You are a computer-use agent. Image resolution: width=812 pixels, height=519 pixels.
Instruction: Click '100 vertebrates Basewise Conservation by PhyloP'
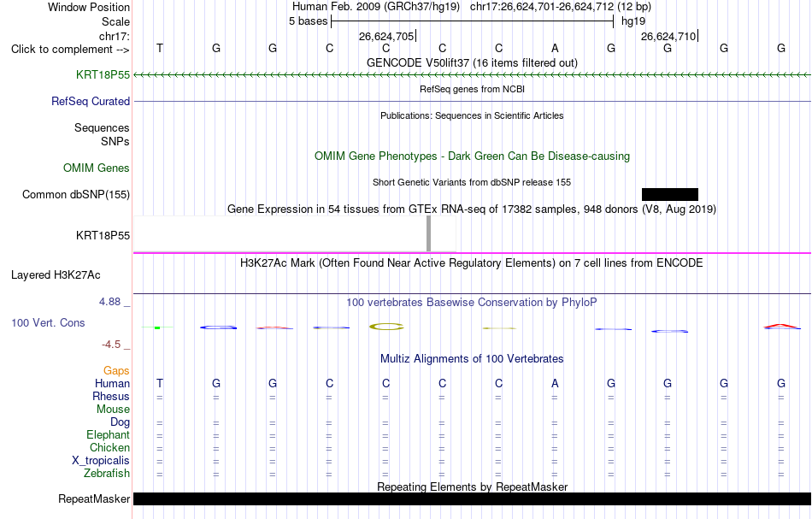point(472,303)
